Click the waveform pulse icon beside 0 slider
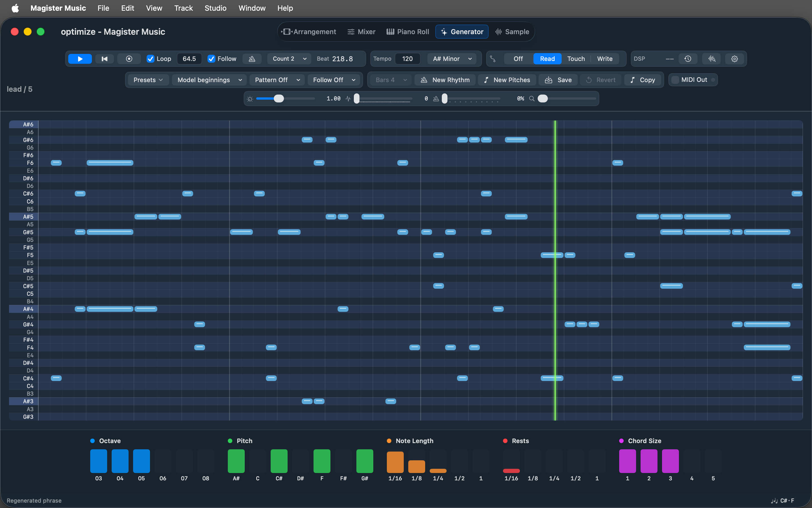This screenshot has width=812, height=508. (348, 99)
